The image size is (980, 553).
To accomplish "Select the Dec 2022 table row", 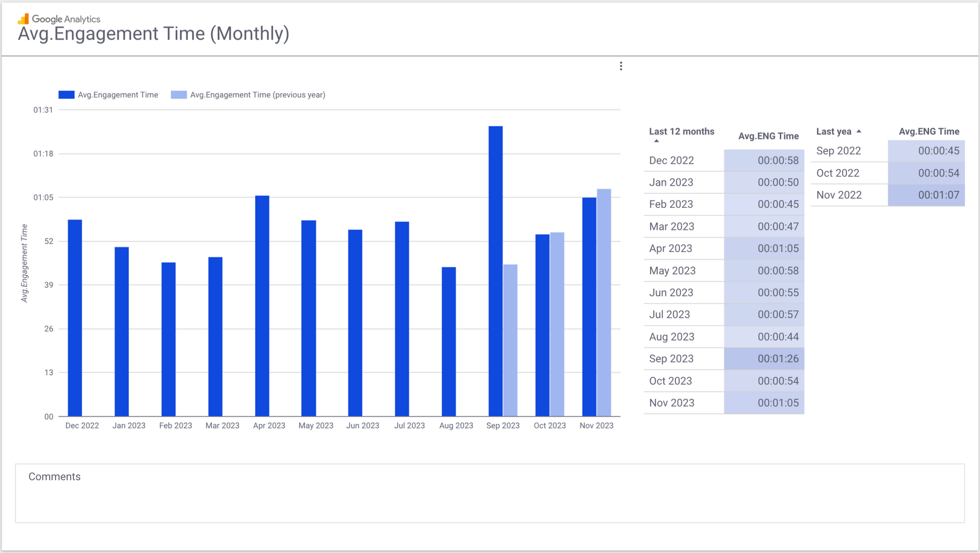I will [x=671, y=161].
